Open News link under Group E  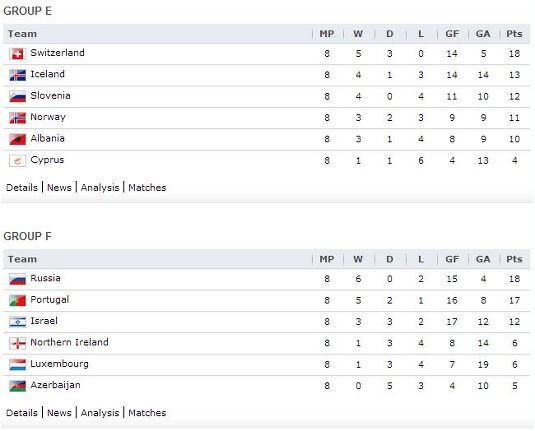59,188
